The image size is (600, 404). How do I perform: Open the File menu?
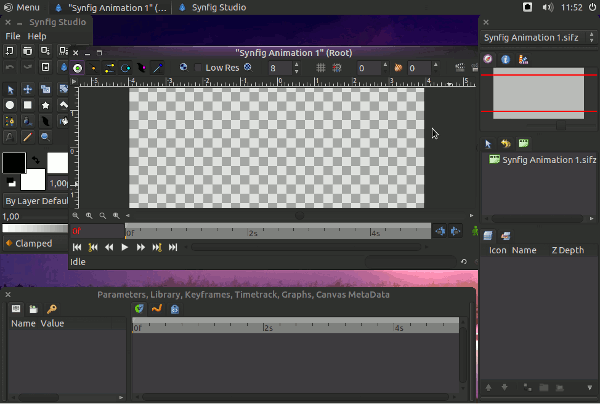(x=13, y=36)
